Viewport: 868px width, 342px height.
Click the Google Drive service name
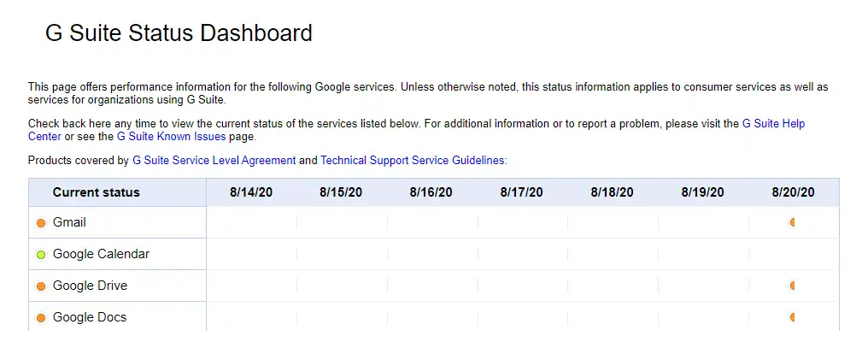[90, 286]
